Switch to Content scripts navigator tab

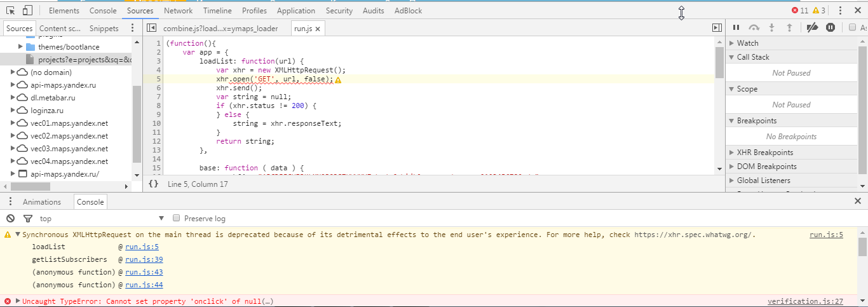point(60,29)
